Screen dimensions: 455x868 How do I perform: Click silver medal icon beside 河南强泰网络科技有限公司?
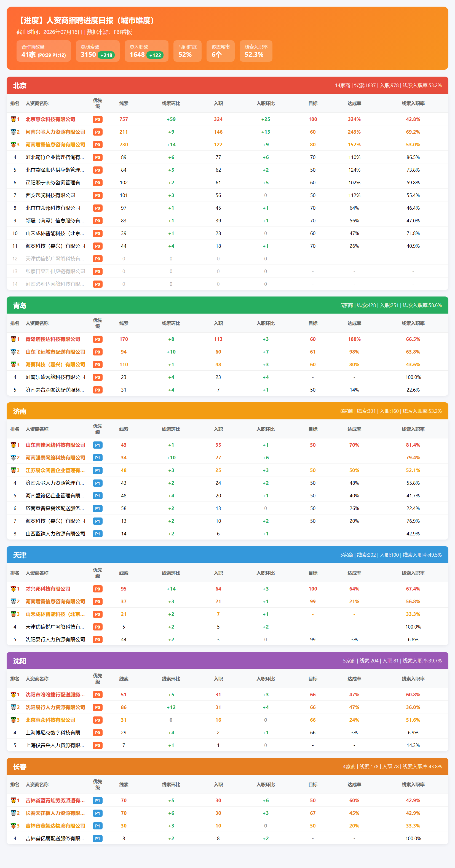pyautogui.click(x=13, y=458)
